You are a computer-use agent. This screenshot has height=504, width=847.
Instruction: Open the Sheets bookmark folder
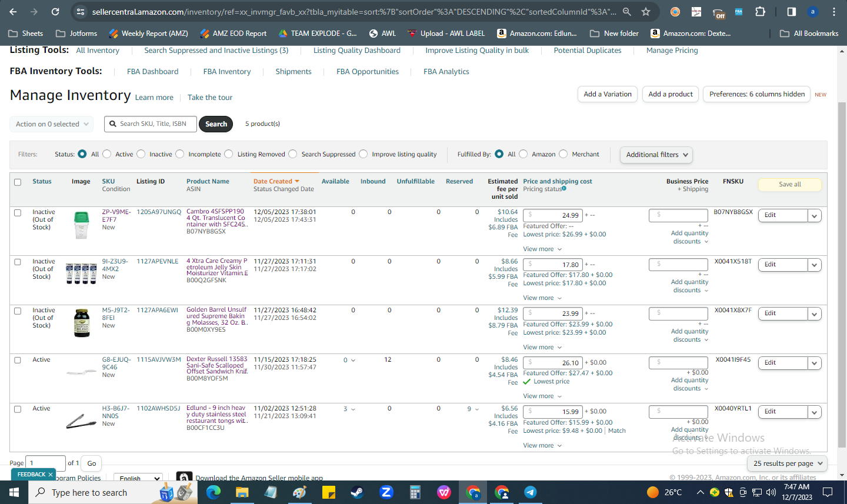[x=26, y=34]
